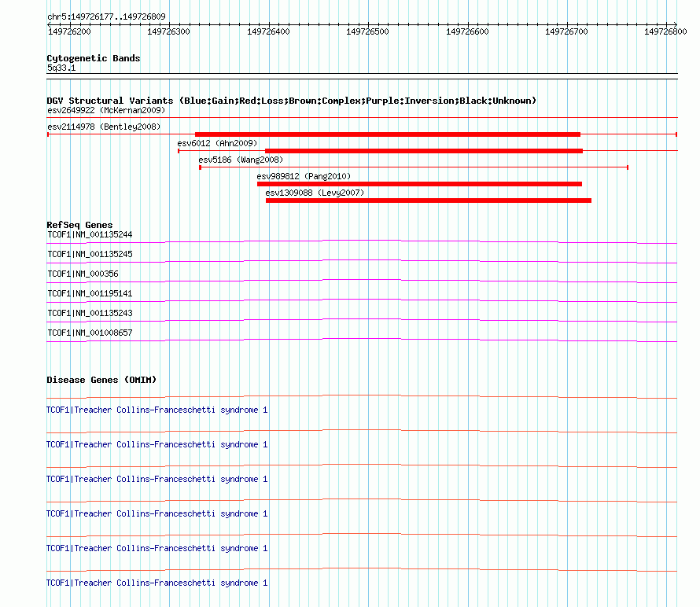Click the Disease Genes (OMIM) track title
Image resolution: width=700 pixels, height=607 pixels.
101,380
